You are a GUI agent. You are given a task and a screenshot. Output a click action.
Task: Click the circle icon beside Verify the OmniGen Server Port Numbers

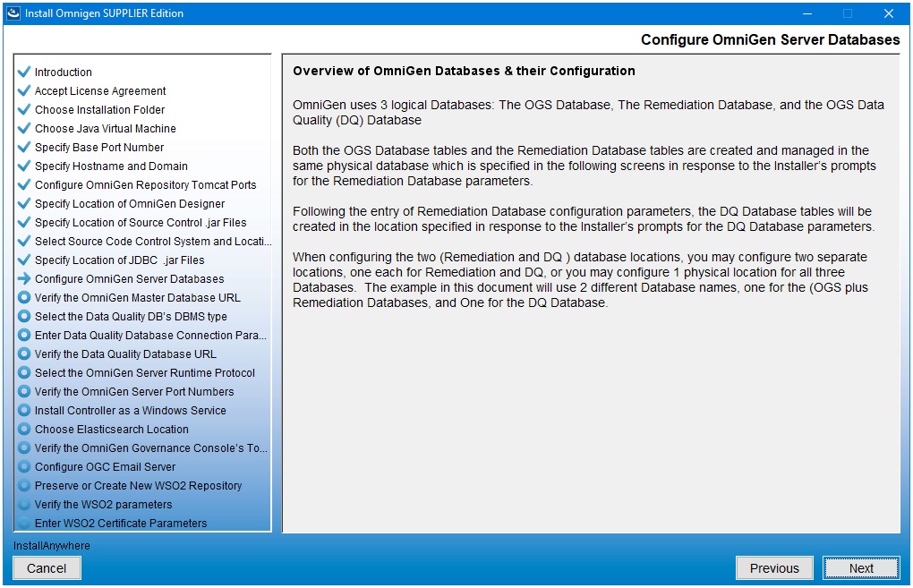(x=24, y=391)
